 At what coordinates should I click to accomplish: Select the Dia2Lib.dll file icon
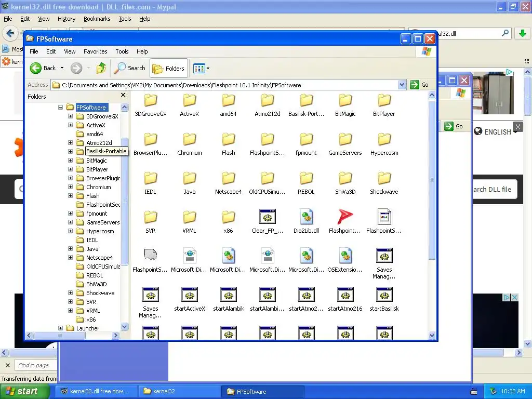307,217
